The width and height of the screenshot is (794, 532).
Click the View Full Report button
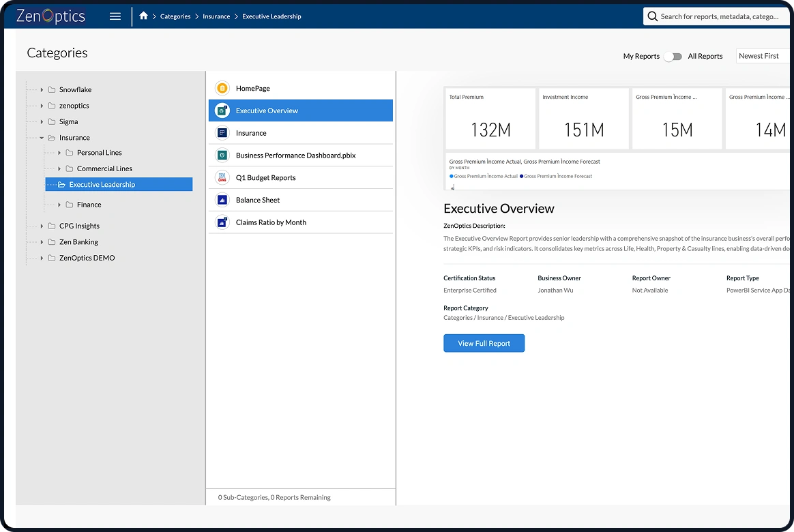(x=484, y=343)
